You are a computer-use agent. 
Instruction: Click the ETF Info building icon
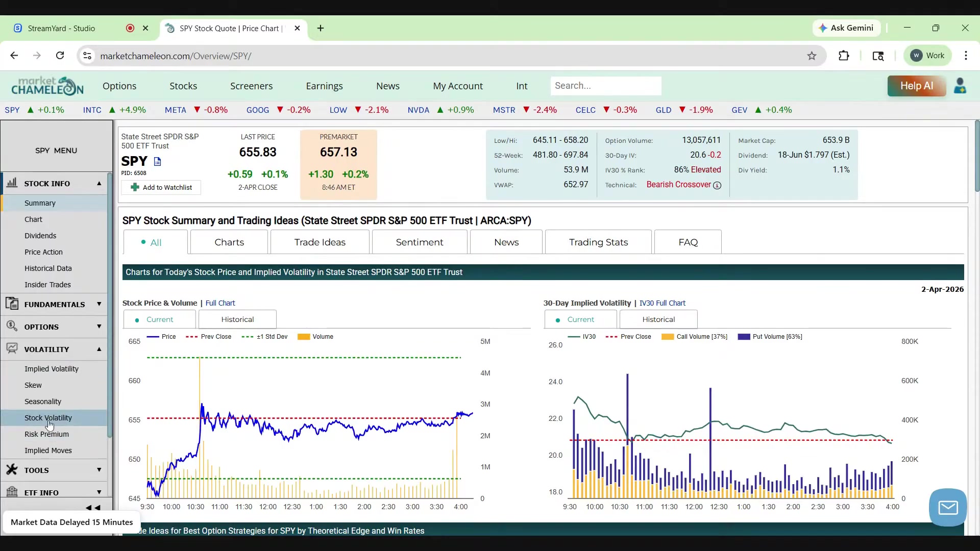coord(12,491)
